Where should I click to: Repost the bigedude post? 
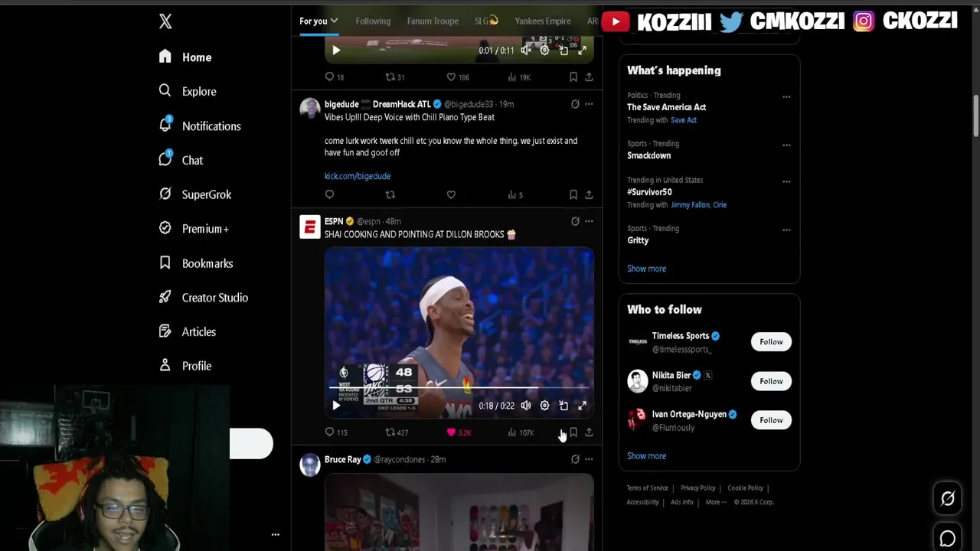click(390, 195)
